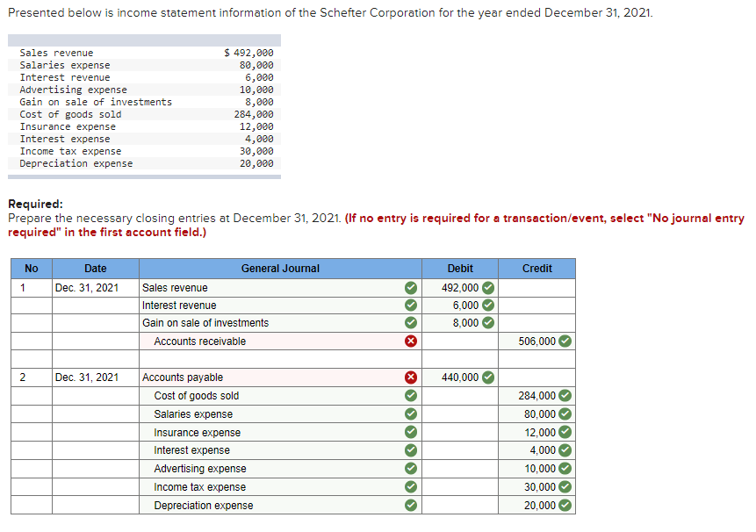Select the Accounts payable account field
The height and width of the screenshot is (532, 756).
[280, 377]
